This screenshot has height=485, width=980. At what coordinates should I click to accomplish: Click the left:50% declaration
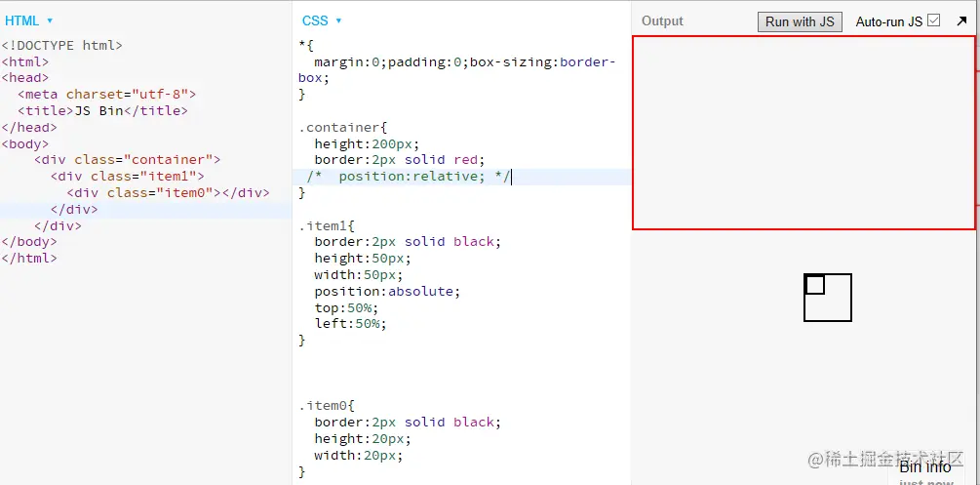coord(351,324)
